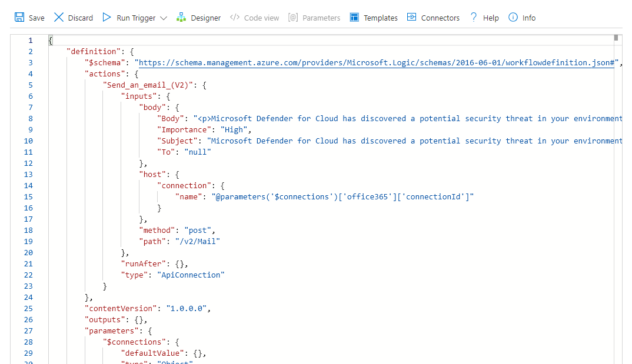Open the Connectors icon
The image size is (632, 364).
coord(411,18)
